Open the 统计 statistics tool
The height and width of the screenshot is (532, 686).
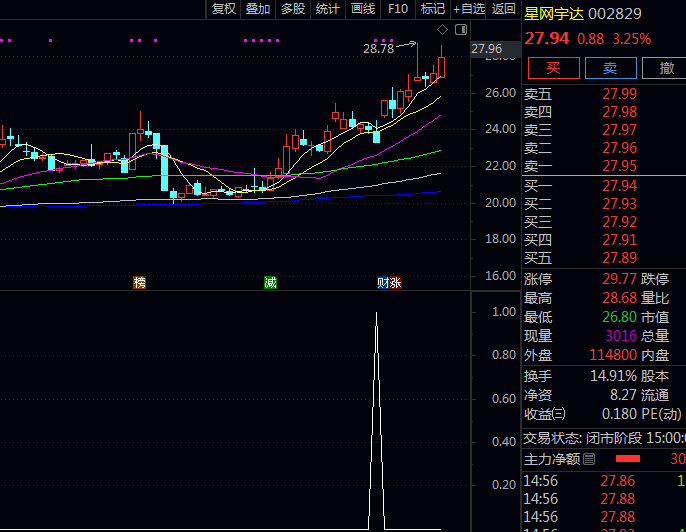(328, 9)
